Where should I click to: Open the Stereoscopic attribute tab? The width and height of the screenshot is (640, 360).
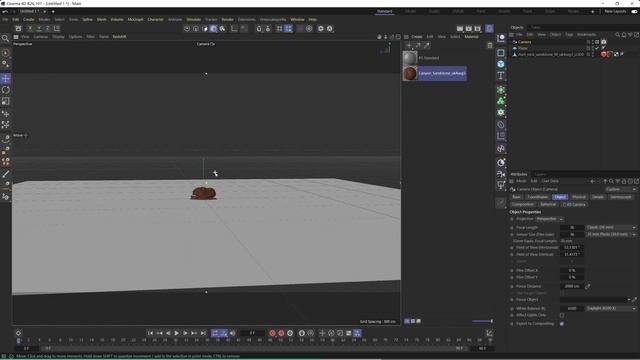[x=621, y=197]
